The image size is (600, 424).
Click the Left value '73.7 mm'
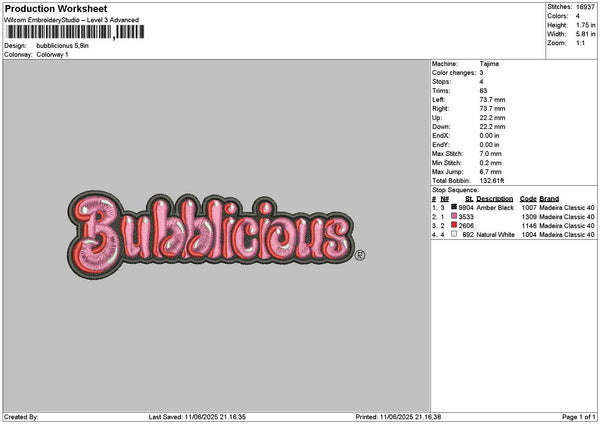tap(492, 99)
